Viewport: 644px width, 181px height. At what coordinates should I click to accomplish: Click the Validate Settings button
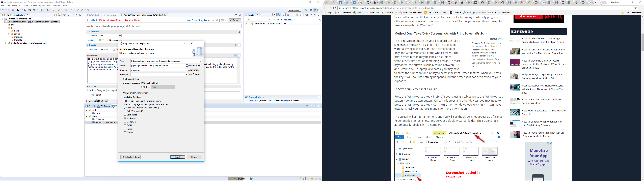(x=130, y=157)
